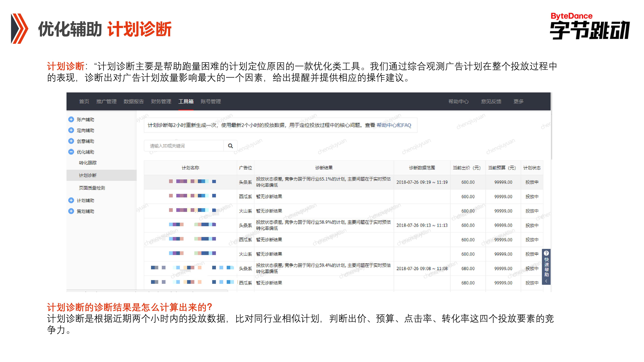This screenshot has height=362, width=644.
Task: Open 帮助中心 in top navigation
Action: 458,101
